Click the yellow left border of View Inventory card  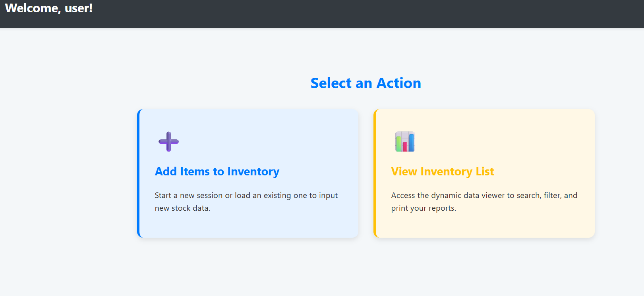(x=375, y=173)
